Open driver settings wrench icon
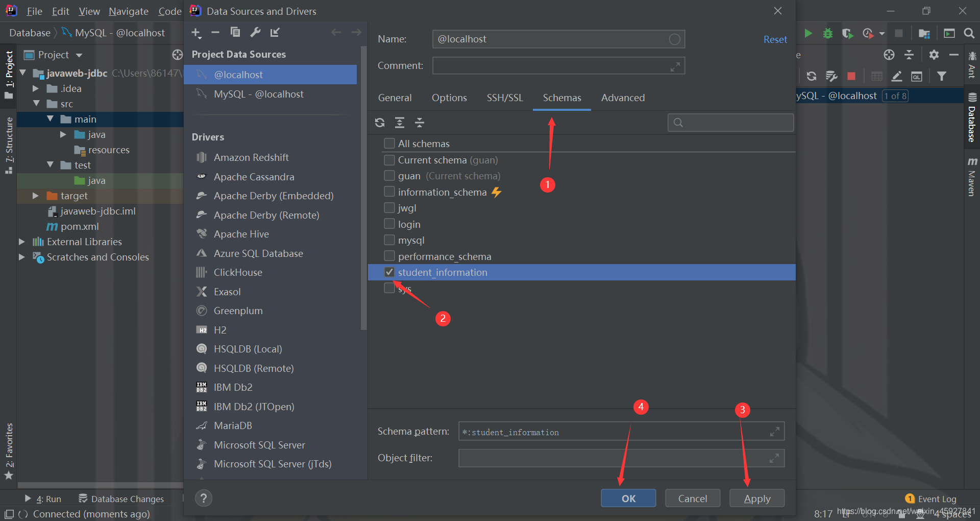This screenshot has width=980, height=521. click(255, 32)
